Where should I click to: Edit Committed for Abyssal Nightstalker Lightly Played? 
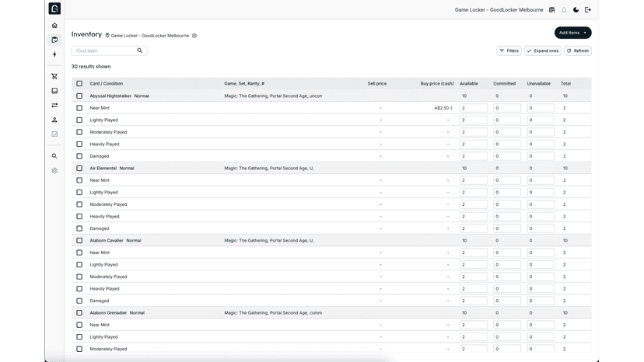pyautogui.click(x=507, y=120)
